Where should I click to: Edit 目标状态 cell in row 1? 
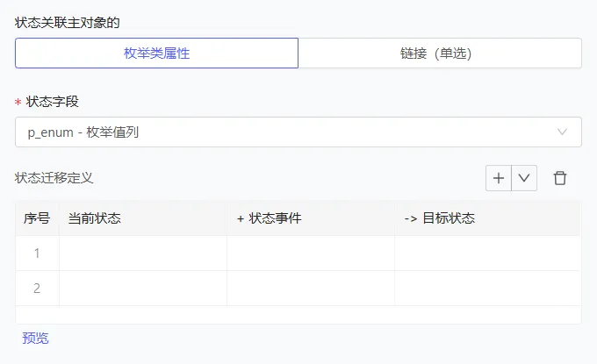(x=487, y=253)
